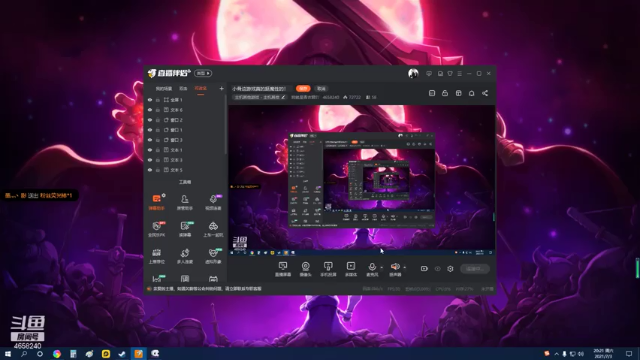Viewport: 640px width, 360px height.
Task: Open the gear on the danmaku assistant tool
Action: pyautogui.click(x=164, y=196)
